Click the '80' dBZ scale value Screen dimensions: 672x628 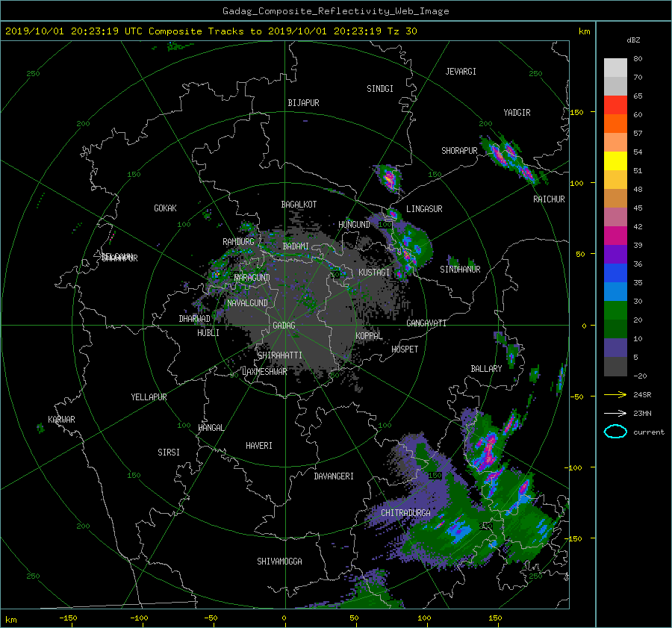[x=638, y=59]
